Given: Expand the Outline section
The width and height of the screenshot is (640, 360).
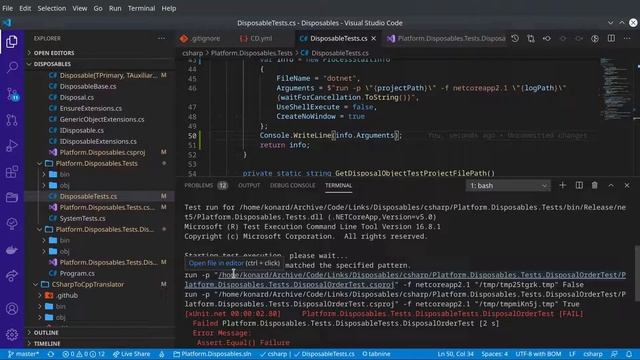Looking at the screenshot, I should click(46, 333).
